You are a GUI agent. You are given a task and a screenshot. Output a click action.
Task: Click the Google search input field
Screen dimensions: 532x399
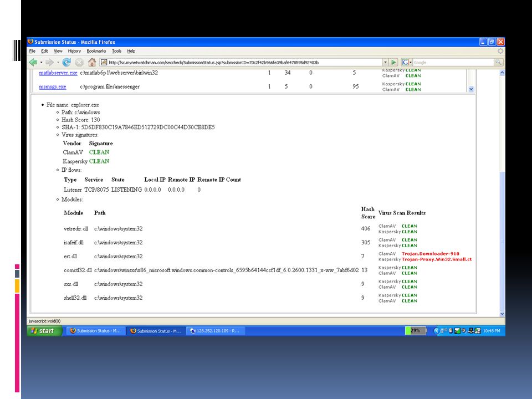click(x=453, y=63)
